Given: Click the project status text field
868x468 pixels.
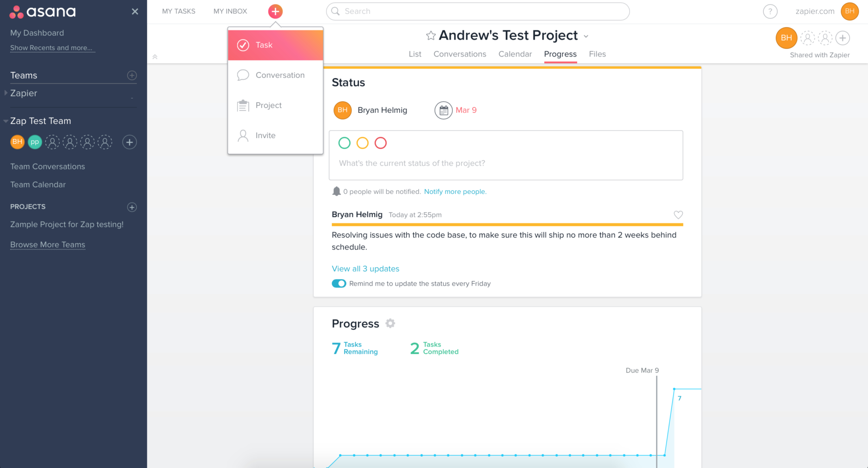Looking at the screenshot, I should click(x=506, y=163).
